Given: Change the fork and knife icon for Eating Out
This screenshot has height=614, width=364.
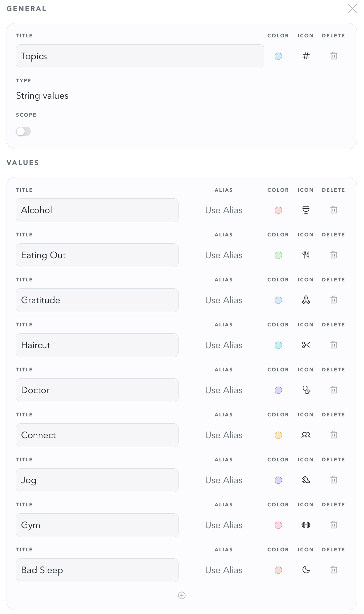Looking at the screenshot, I should point(306,255).
